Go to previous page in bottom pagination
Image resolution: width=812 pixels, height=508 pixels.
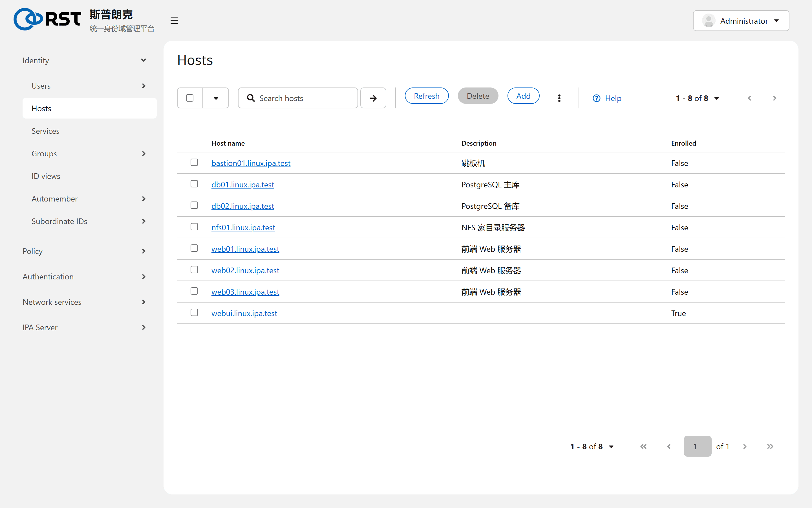click(x=669, y=446)
